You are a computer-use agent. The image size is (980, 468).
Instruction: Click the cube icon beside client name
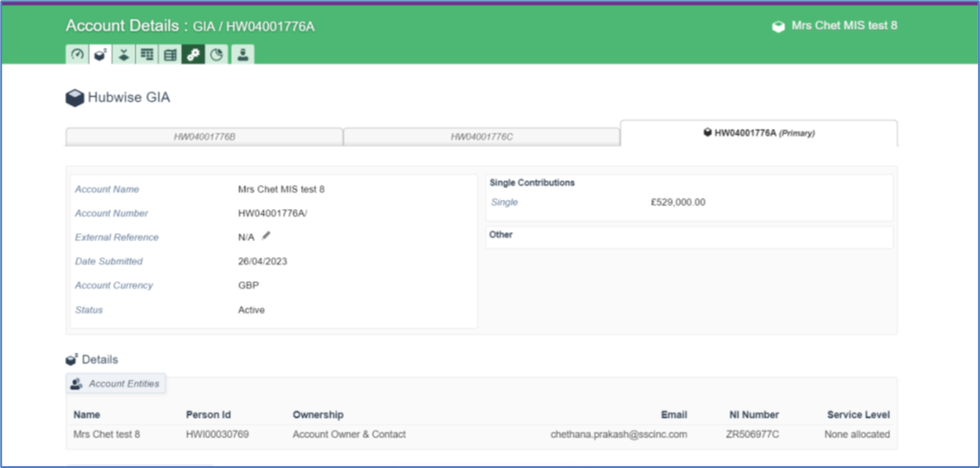pyautogui.click(x=778, y=27)
